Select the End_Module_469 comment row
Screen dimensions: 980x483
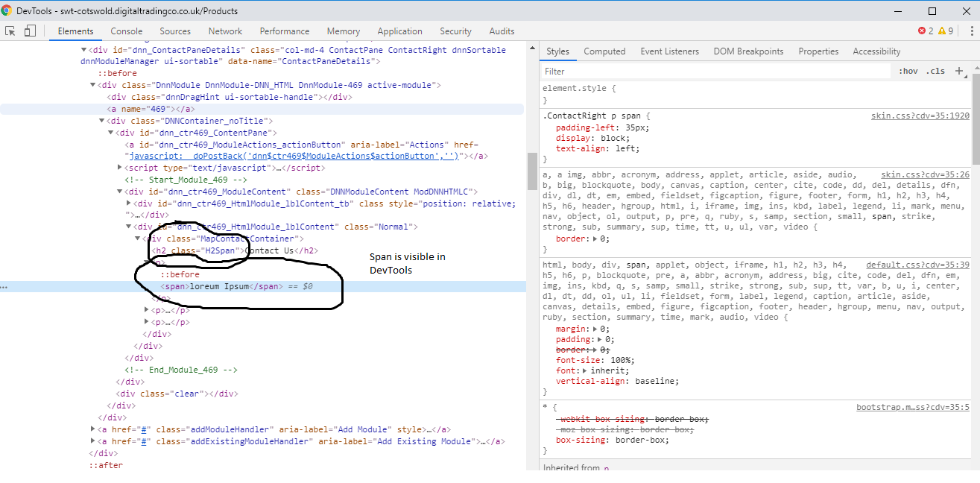pos(181,370)
